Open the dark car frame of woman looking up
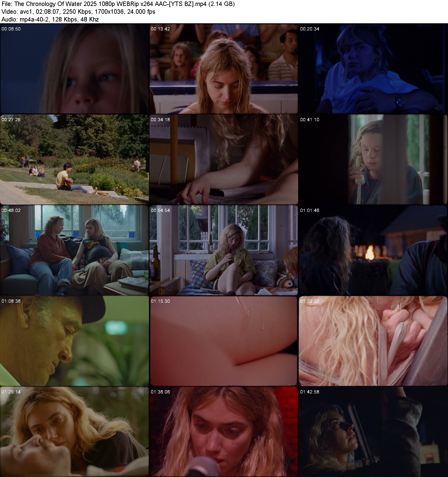This screenshot has width=448, height=477. 373,432
